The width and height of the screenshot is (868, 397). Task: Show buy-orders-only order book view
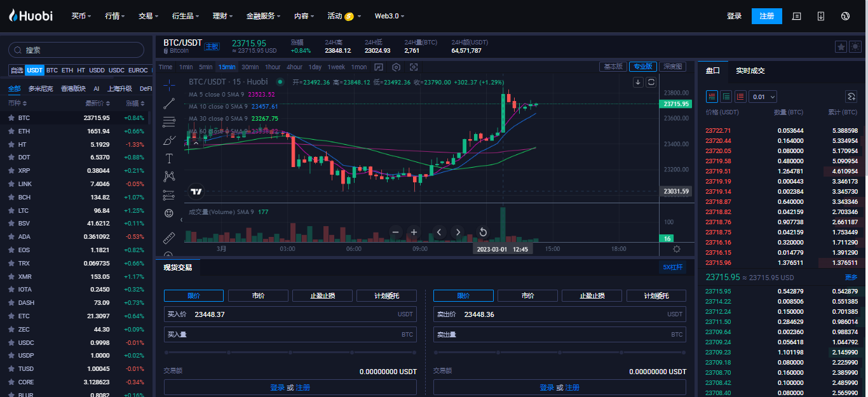point(726,97)
